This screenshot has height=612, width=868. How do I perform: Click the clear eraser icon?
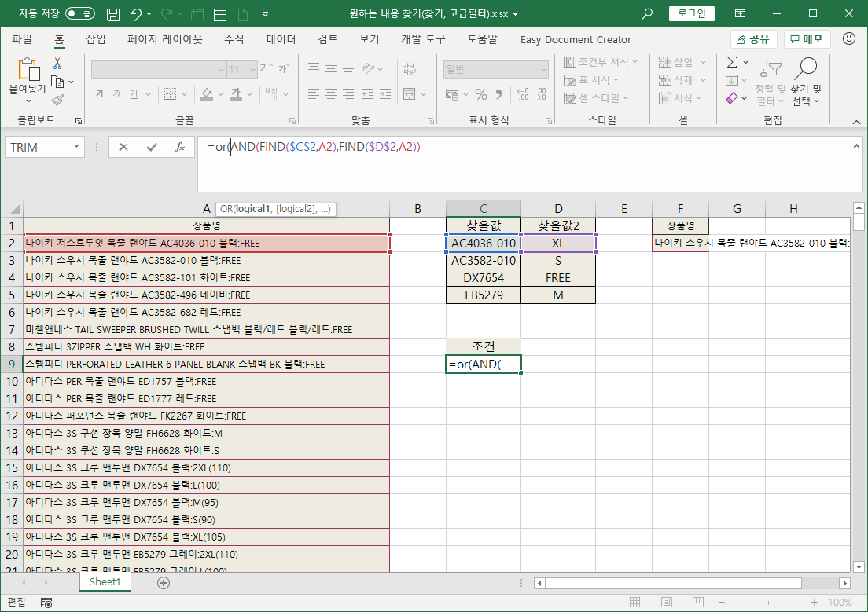[x=732, y=98]
